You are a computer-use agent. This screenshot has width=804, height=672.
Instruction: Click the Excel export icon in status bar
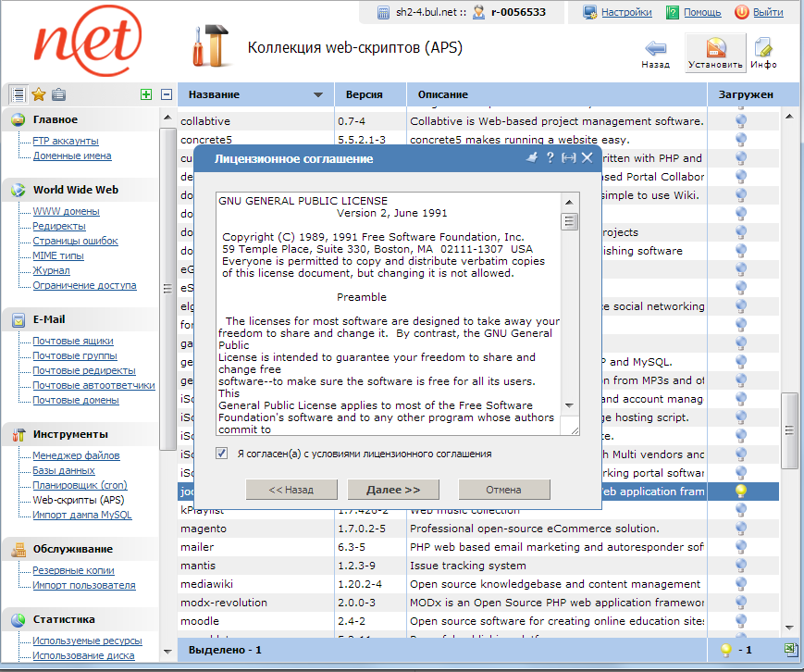tap(789, 650)
